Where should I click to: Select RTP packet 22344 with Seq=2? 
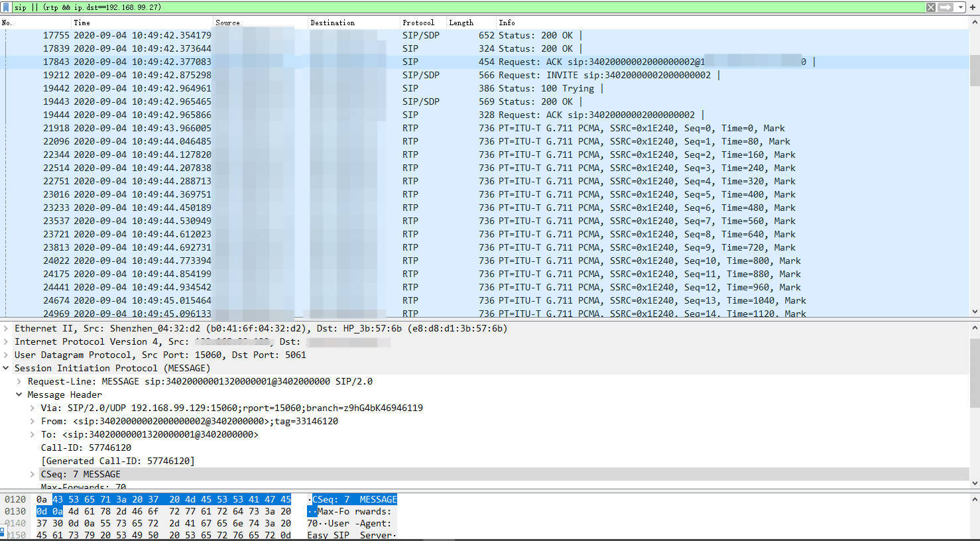pyautogui.click(x=484, y=154)
